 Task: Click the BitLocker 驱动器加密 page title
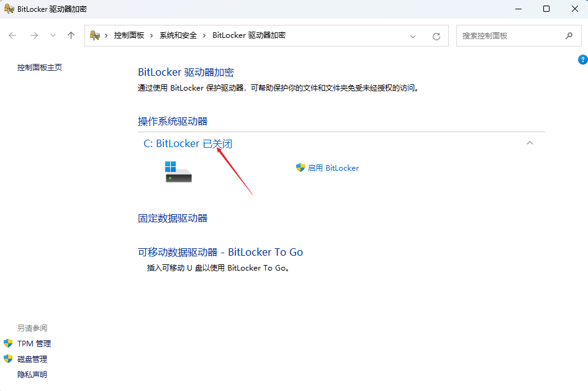(186, 72)
